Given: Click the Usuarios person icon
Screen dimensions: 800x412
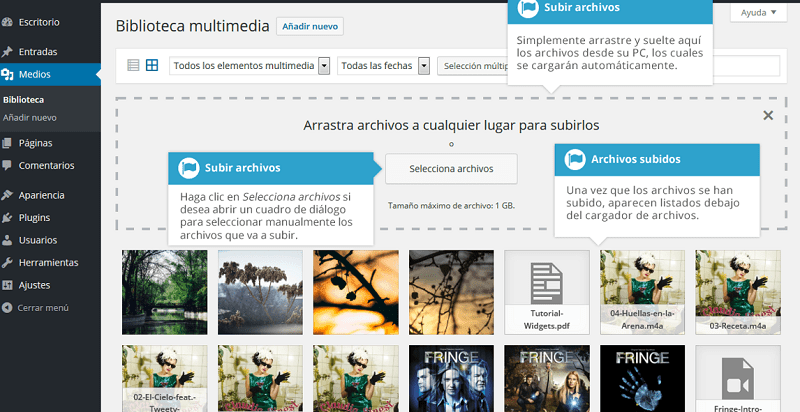Looking at the screenshot, I should click(x=7, y=240).
